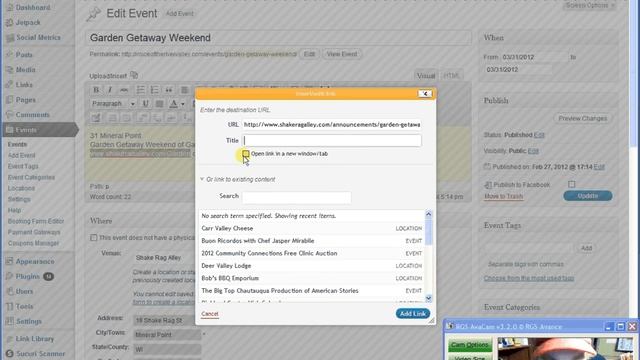Click the Plugins sidebar icon
Screen dimensions: 640x360
pyautogui.click(x=9, y=276)
